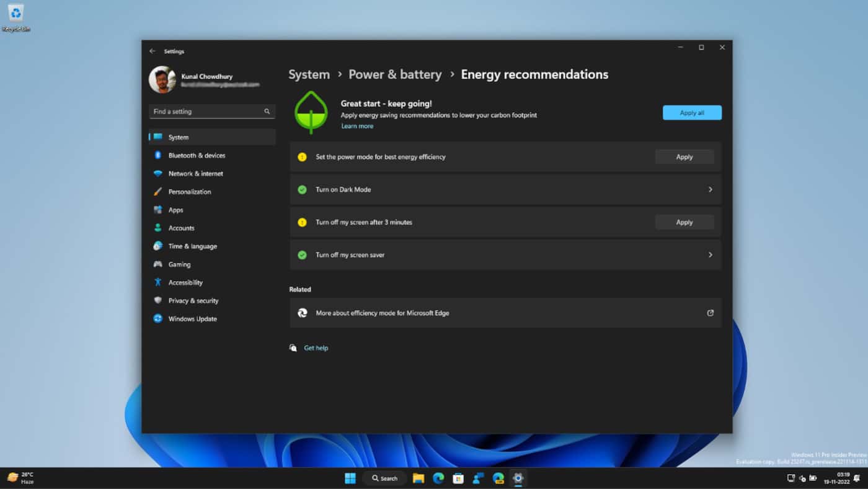Click the System breadcrumb
Image resolution: width=868 pixels, height=489 pixels.
pos(309,74)
